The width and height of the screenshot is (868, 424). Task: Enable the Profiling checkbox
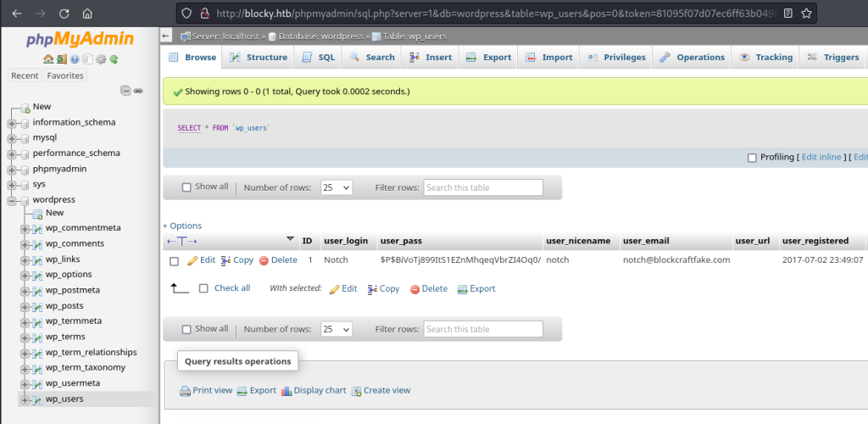(x=752, y=158)
